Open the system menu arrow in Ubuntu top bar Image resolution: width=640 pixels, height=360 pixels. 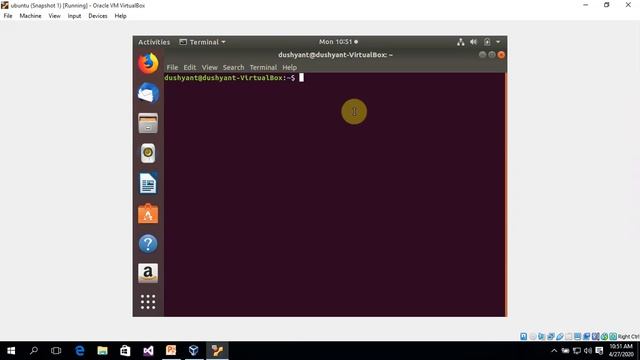tap(498, 42)
